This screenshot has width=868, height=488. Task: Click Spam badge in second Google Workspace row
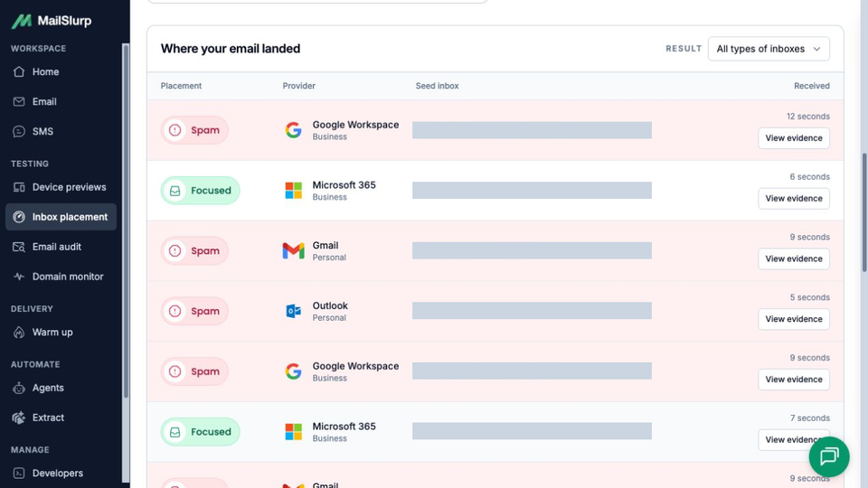194,371
